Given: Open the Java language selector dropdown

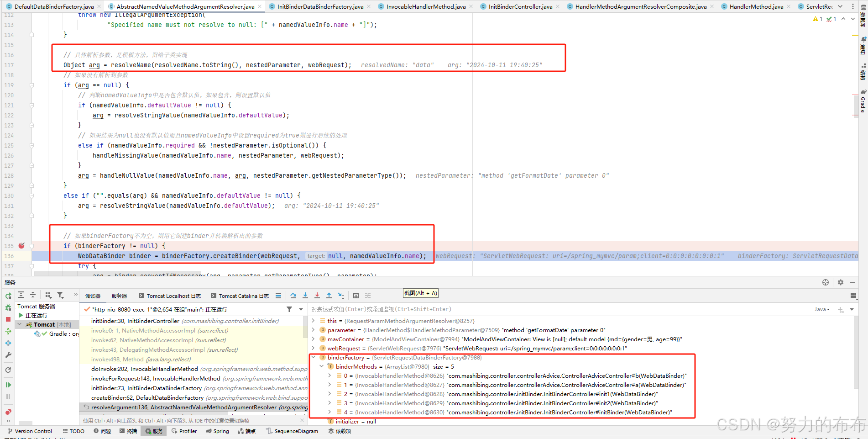Looking at the screenshot, I should point(822,309).
